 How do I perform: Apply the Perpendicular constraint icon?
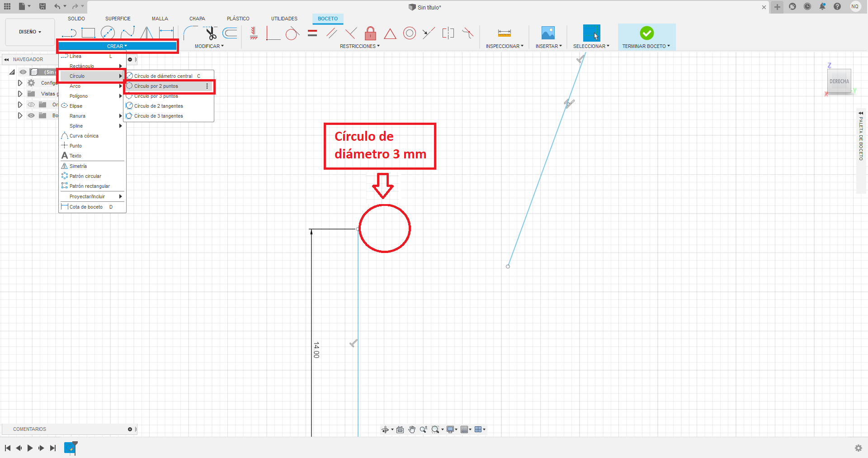tap(351, 33)
